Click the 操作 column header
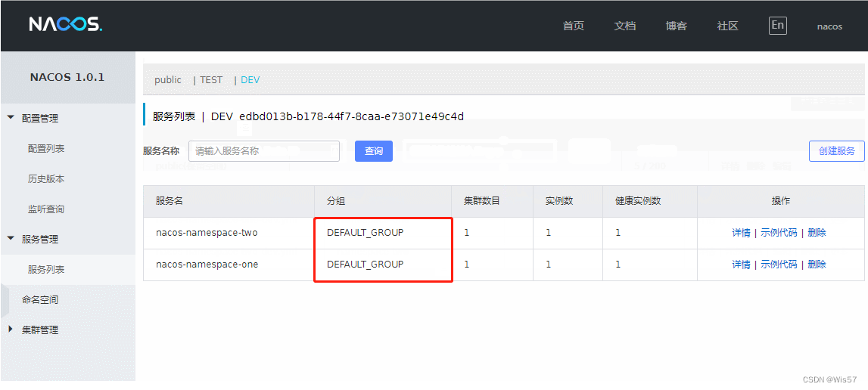Screen dimensions: 868x390 click(780, 201)
